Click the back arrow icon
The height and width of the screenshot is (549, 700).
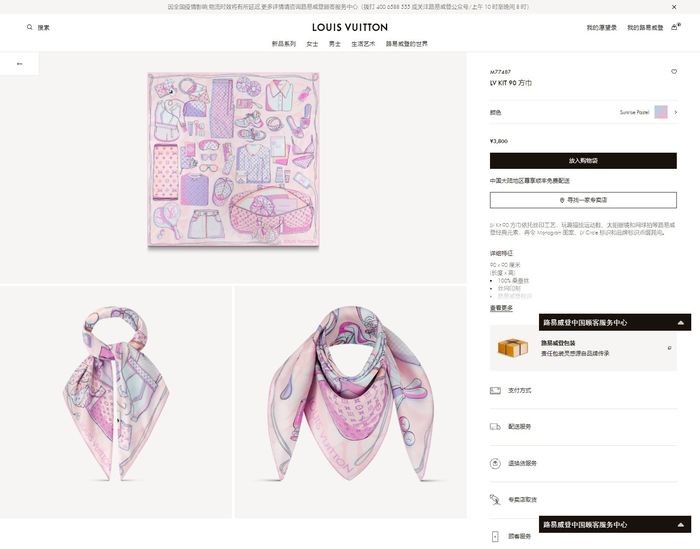pyautogui.click(x=19, y=64)
